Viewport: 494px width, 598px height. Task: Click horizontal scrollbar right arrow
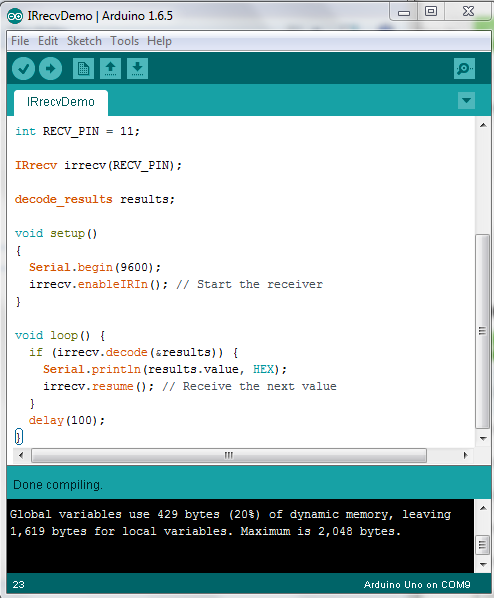click(x=465, y=455)
